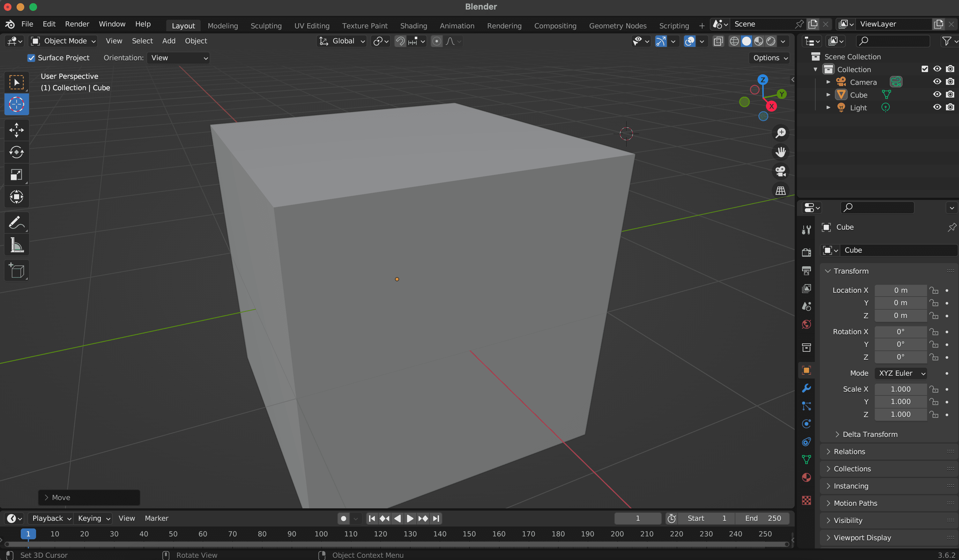Open the Rendering menu
Screen dimensions: 959x560
tap(504, 25)
